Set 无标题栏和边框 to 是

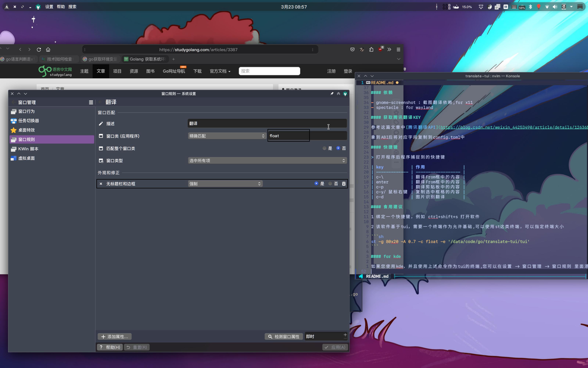[319, 184]
